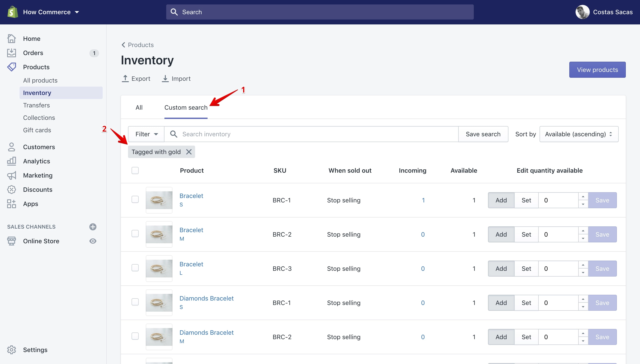Open Diamonds Bracelet S product thumbnail
The image size is (640, 364).
[x=159, y=303]
